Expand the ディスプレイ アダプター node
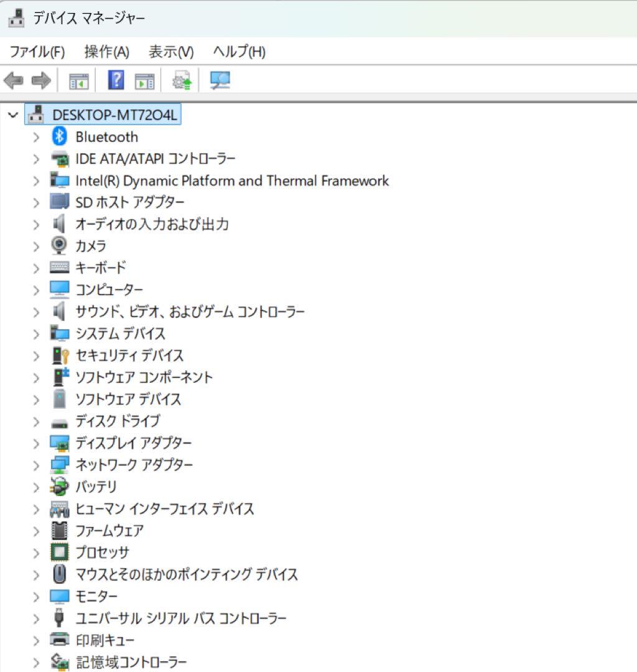 click(x=35, y=443)
